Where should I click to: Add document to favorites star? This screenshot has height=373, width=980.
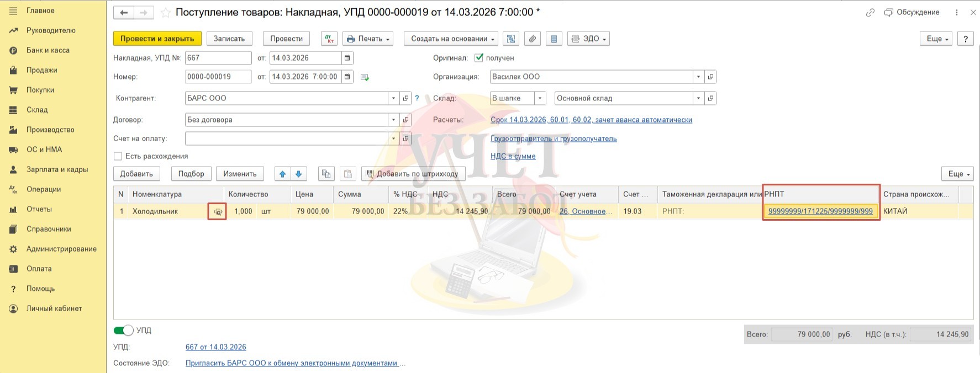(165, 12)
